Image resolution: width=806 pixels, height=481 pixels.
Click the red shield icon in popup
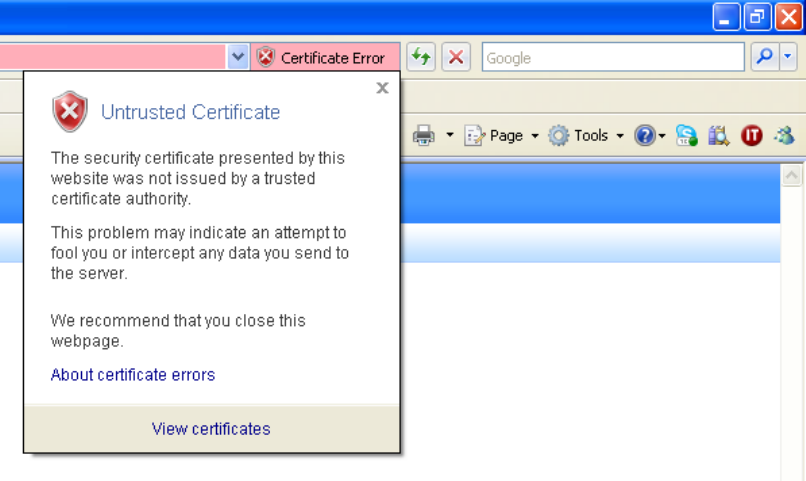click(x=70, y=111)
